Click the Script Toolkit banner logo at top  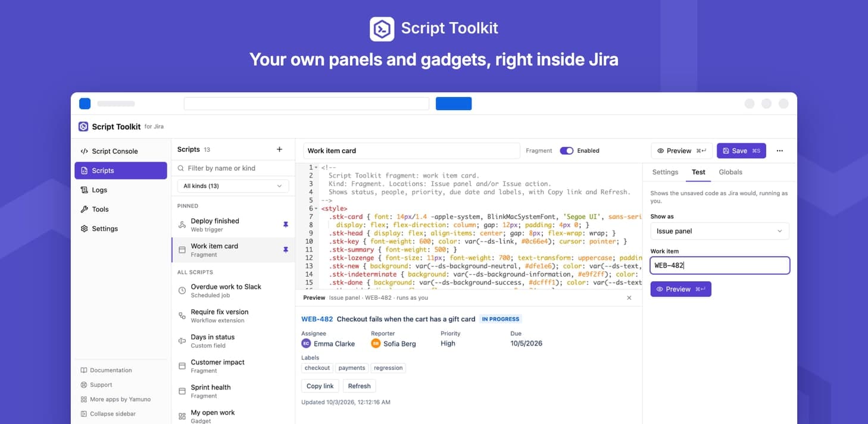[x=382, y=29]
